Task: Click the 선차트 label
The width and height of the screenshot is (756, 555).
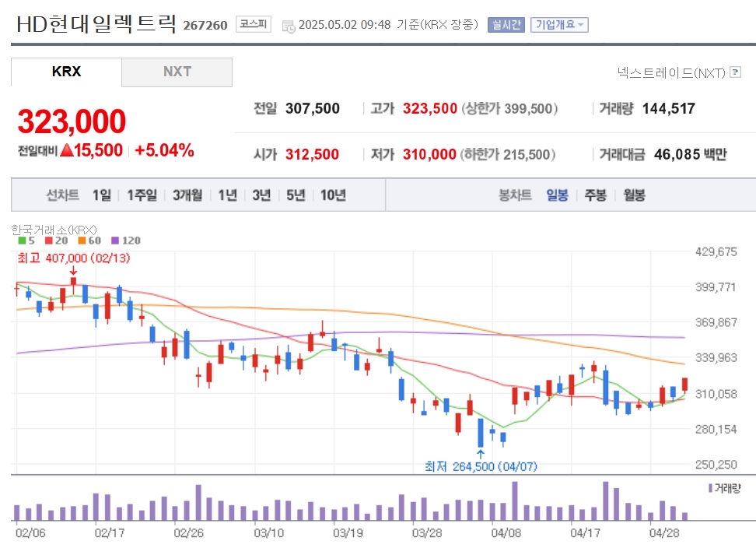Action: pos(63,195)
